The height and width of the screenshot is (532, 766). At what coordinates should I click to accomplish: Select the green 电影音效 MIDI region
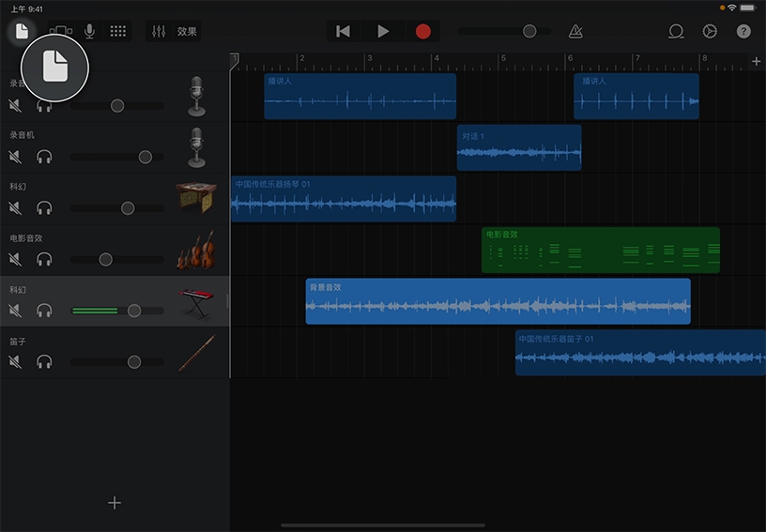(600, 250)
